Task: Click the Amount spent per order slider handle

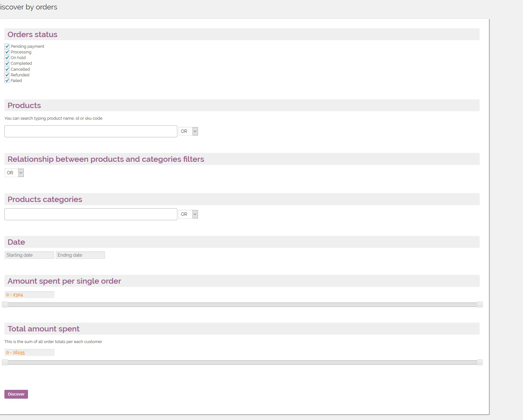Action: click(5, 304)
